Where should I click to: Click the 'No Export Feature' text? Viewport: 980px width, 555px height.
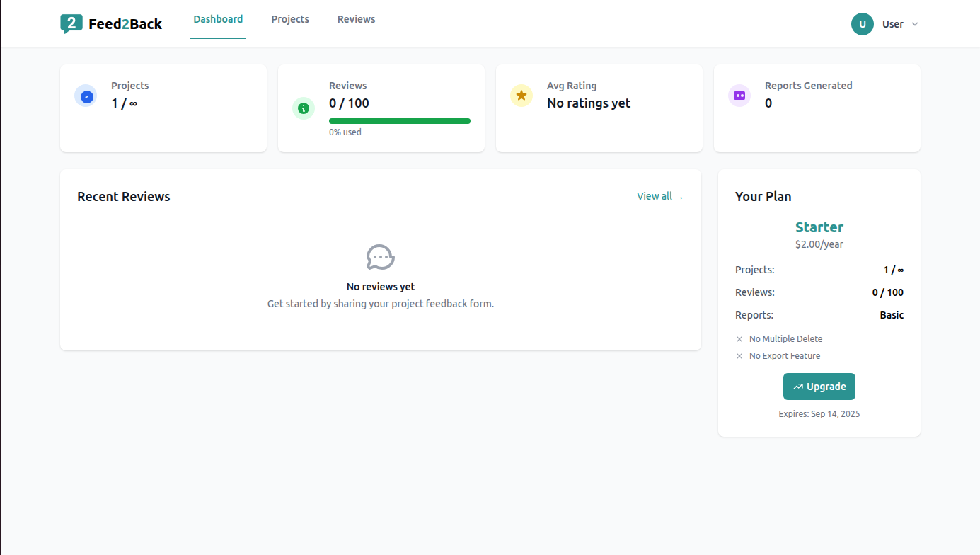pos(785,356)
